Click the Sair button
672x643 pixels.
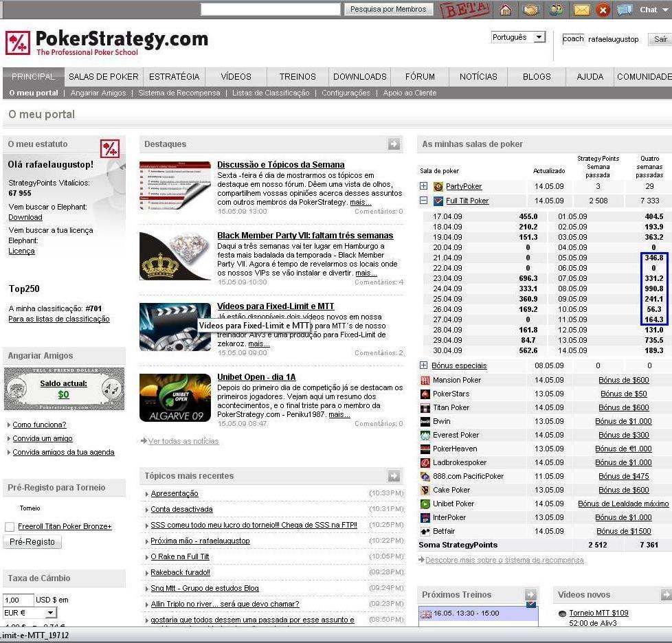(660, 39)
